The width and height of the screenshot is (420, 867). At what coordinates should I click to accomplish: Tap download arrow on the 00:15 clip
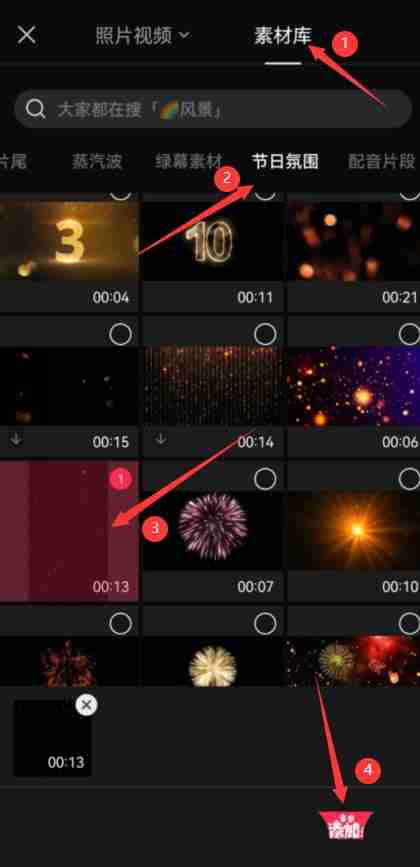17,440
